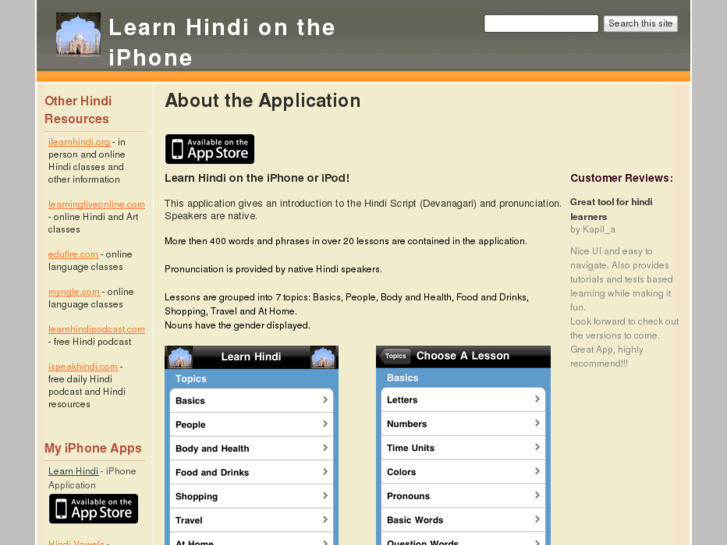The height and width of the screenshot is (545, 727).
Task: Select the Numbers lesson label
Action: 407,424
